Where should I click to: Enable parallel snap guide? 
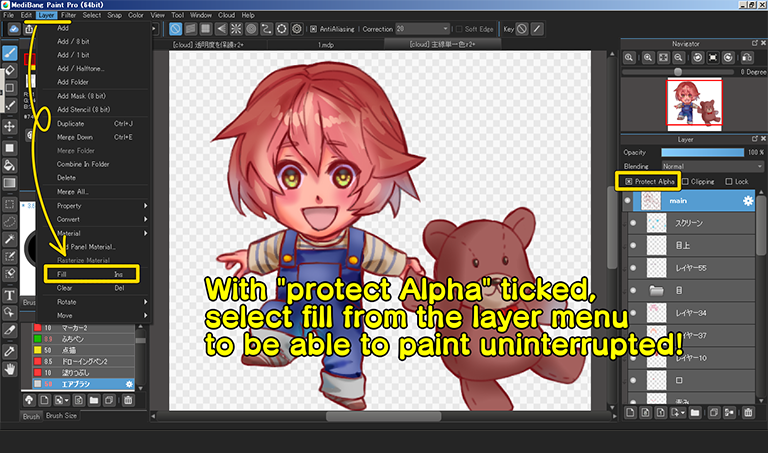[x=191, y=29]
